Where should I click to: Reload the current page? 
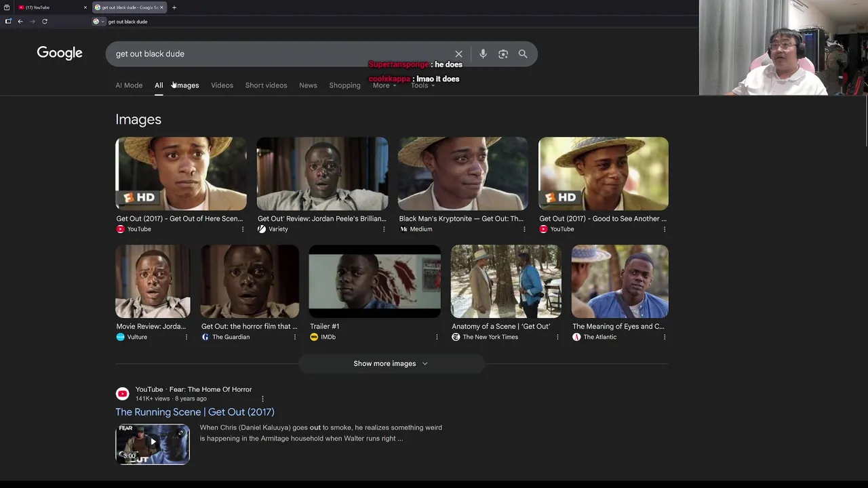(x=45, y=21)
